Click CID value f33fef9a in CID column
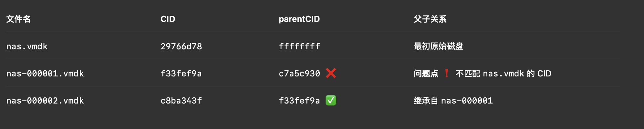644x129 pixels. [x=181, y=74]
